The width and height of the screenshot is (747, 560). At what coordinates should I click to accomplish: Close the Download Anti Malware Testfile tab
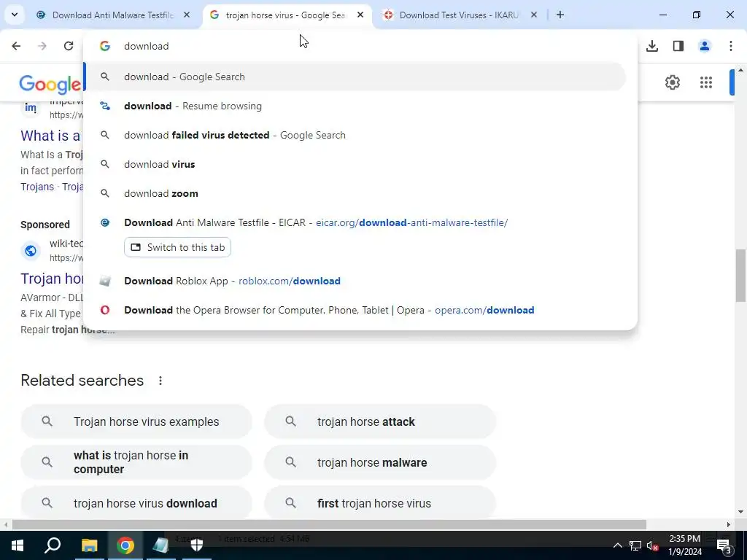tap(187, 15)
